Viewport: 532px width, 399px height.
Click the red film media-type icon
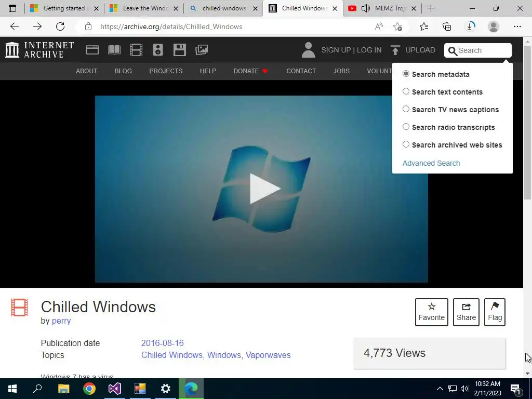pos(19,308)
